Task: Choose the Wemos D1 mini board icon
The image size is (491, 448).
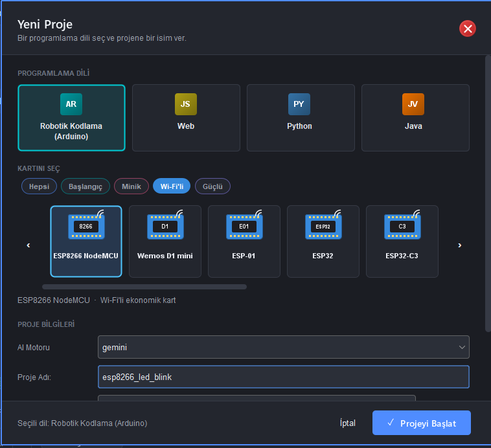Action: [165, 225]
